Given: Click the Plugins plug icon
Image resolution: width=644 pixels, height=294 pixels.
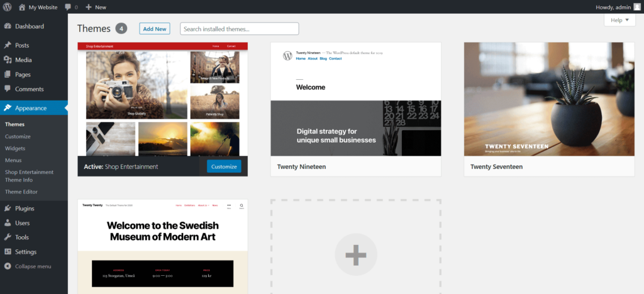Looking at the screenshot, I should coord(8,209).
